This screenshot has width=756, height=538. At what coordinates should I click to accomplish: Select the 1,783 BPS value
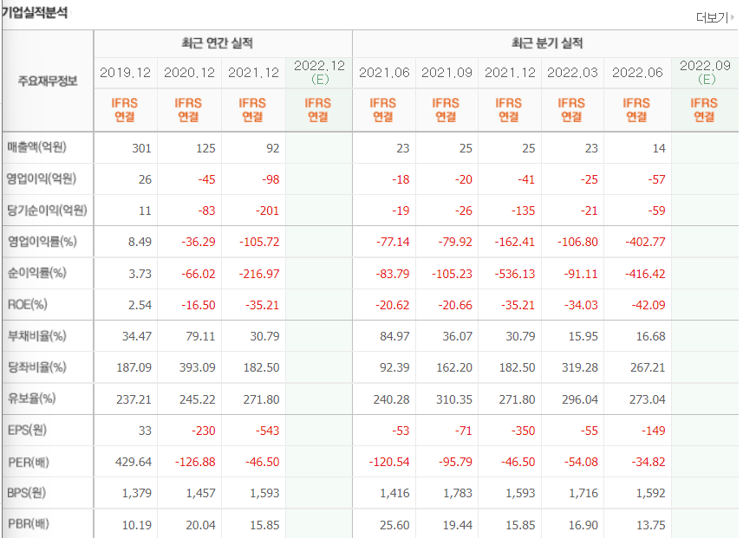(x=458, y=494)
